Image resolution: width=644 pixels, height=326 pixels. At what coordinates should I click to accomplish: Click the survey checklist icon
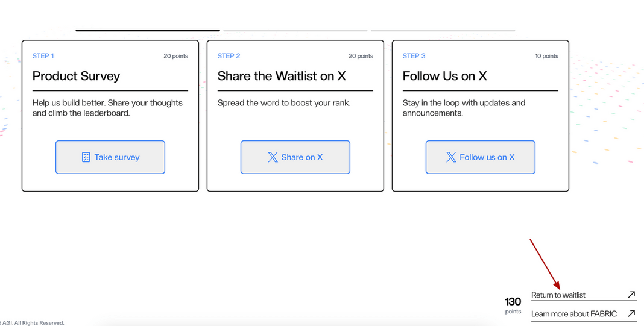click(x=86, y=157)
